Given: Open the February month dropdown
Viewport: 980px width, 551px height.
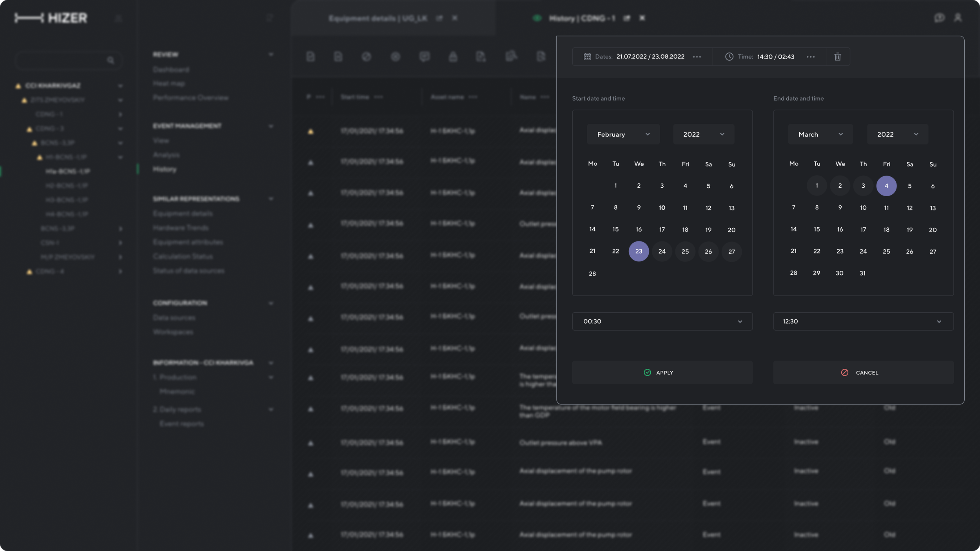Looking at the screenshot, I should 623,134.
